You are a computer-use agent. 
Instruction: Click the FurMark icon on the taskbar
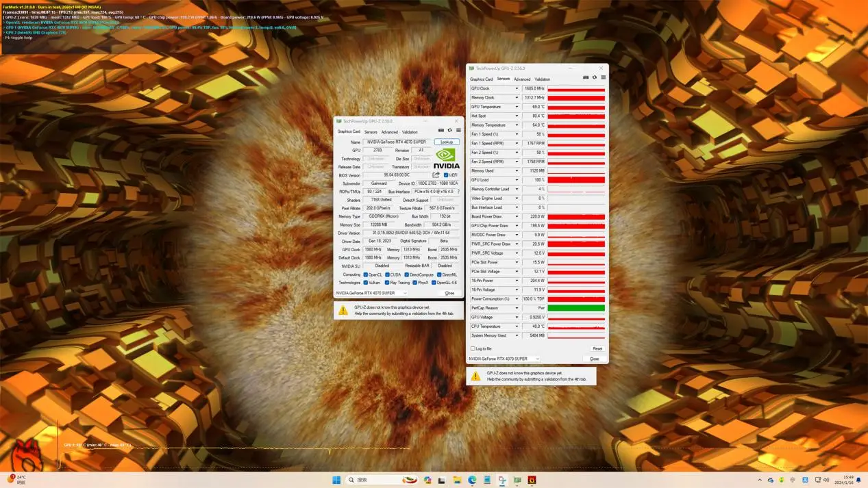click(532, 480)
